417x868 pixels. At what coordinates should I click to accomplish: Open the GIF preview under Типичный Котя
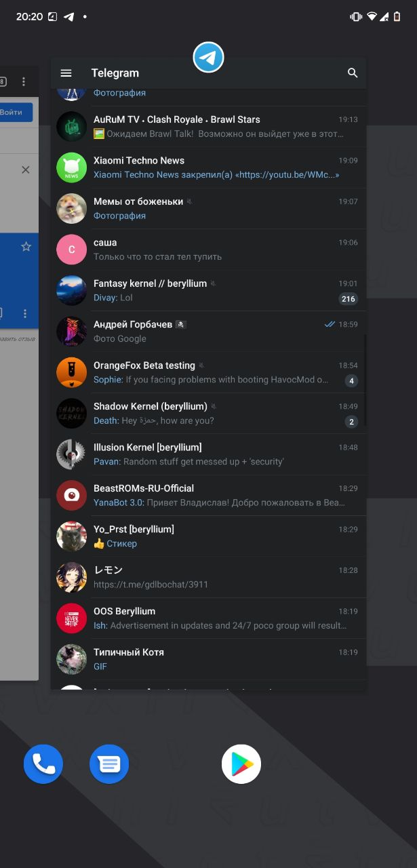[100, 667]
